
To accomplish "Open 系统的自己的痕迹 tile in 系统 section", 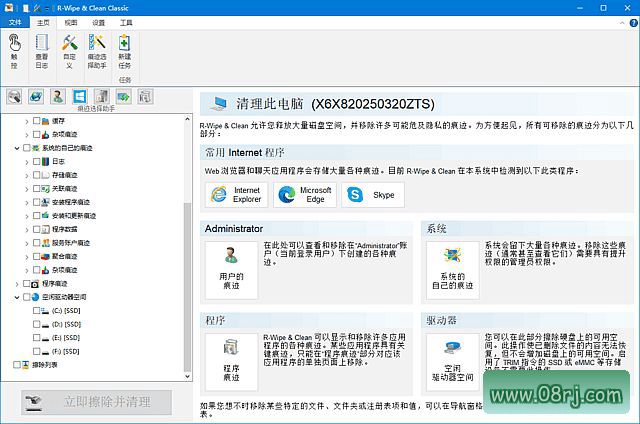I will click(453, 270).
